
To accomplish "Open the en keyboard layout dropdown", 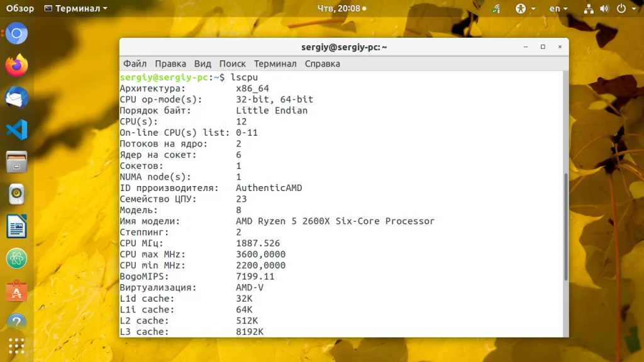I will (x=558, y=9).
